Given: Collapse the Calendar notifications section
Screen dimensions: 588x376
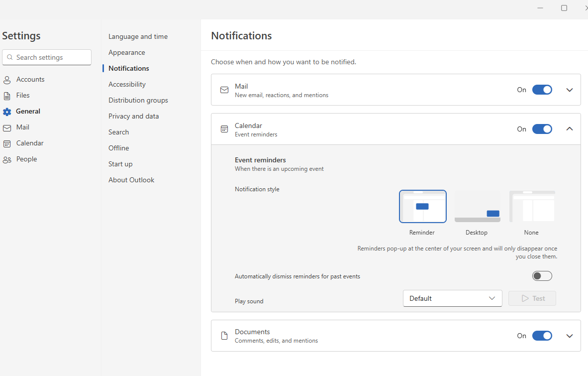Looking at the screenshot, I should 569,128.
